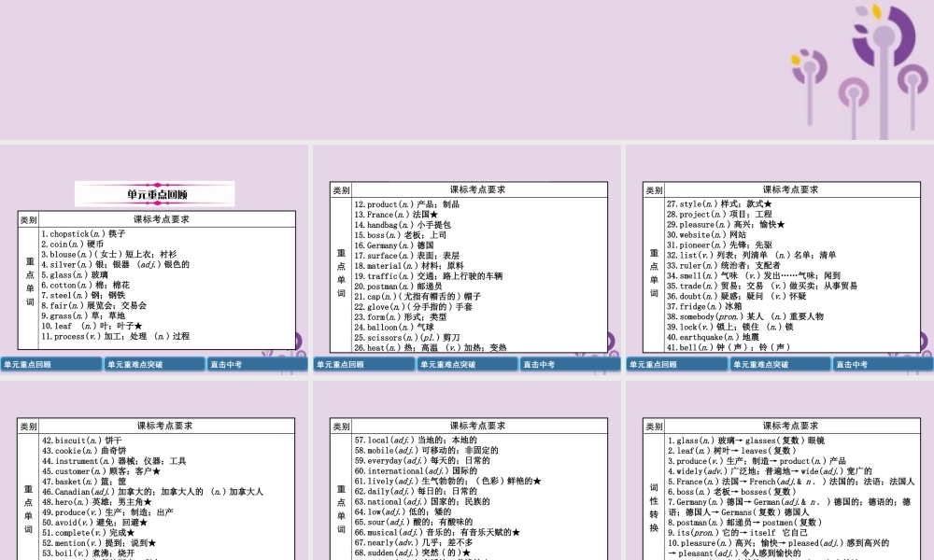Click 单元重难点突破 button under the 27.style list
Viewport: 934px width, 560px height.
pos(780,364)
